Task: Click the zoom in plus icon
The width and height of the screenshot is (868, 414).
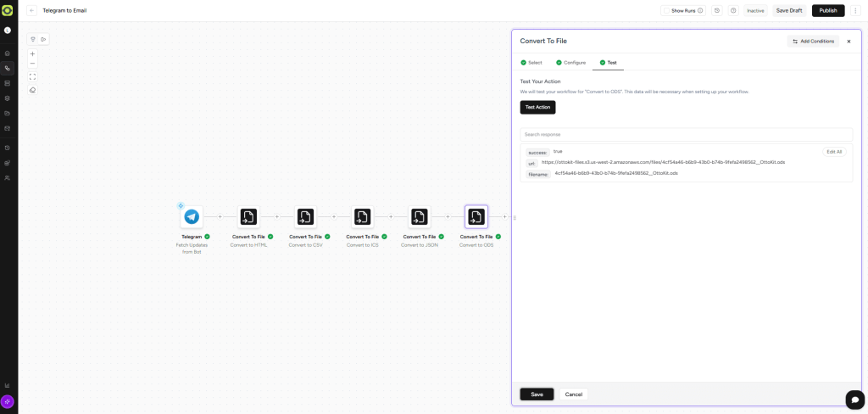Action: (32, 53)
